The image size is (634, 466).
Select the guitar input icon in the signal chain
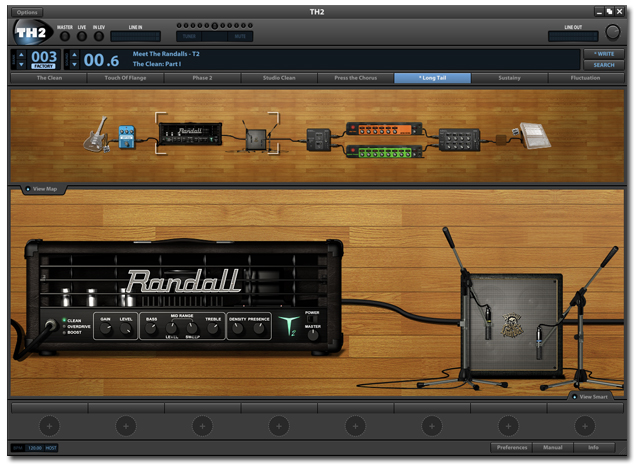pos(97,135)
